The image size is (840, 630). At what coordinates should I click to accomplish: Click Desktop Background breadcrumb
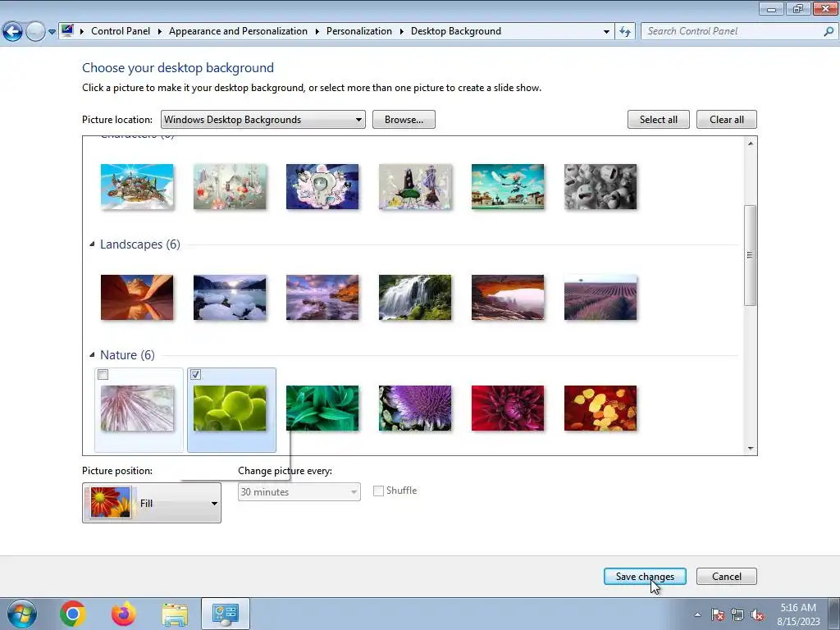(456, 31)
